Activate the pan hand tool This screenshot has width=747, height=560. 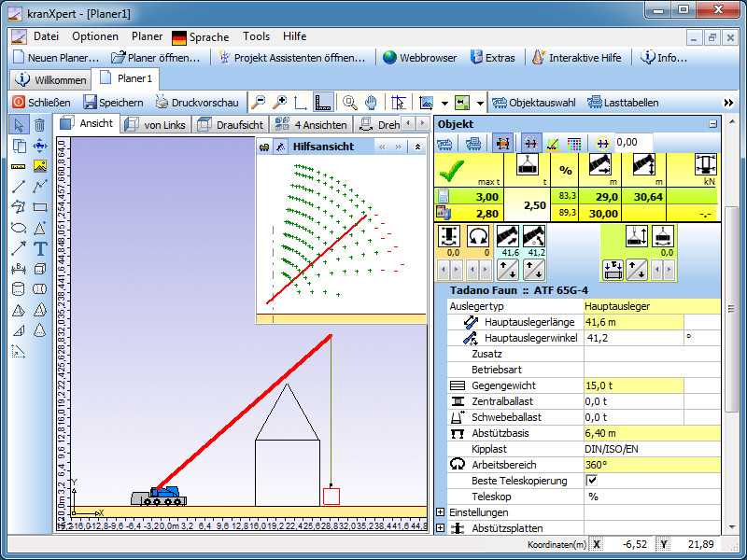pos(371,103)
